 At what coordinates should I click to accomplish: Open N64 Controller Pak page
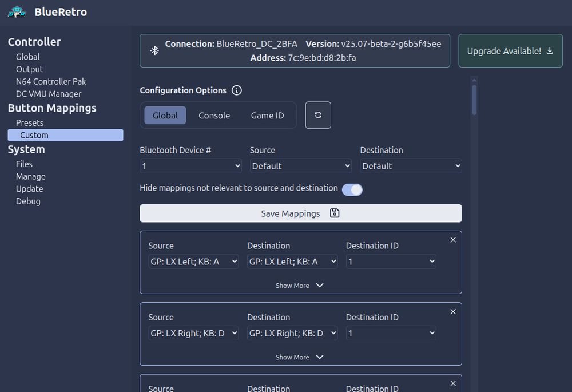click(51, 81)
